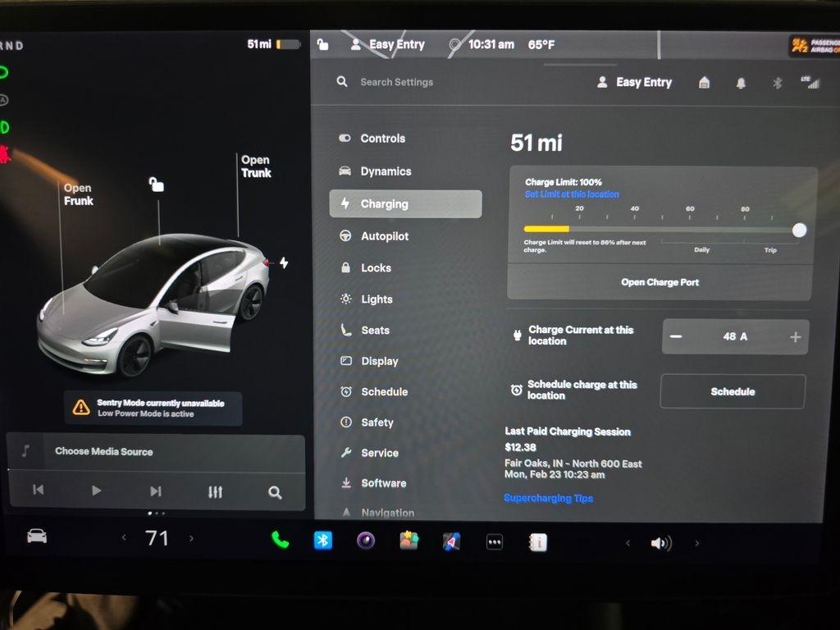
Task: Increase charge current with plus button
Action: [x=795, y=337]
